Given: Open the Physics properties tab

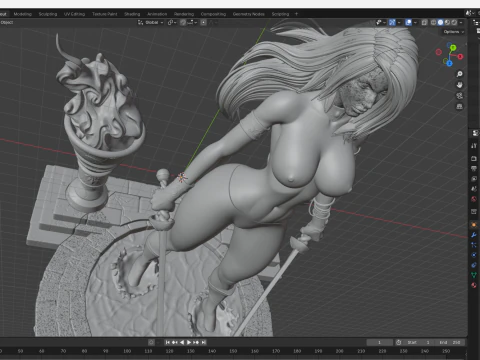Looking at the screenshot, I should coord(474,255).
